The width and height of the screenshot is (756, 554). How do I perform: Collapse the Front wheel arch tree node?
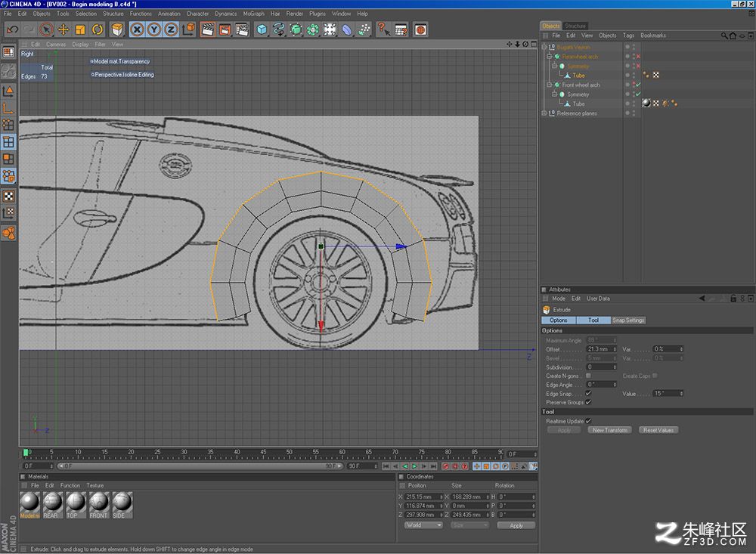(549, 85)
